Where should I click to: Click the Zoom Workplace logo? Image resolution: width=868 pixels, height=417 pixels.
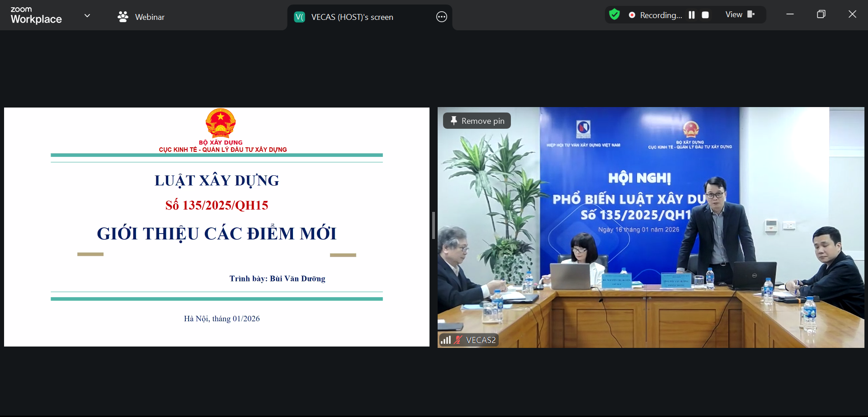click(x=36, y=15)
